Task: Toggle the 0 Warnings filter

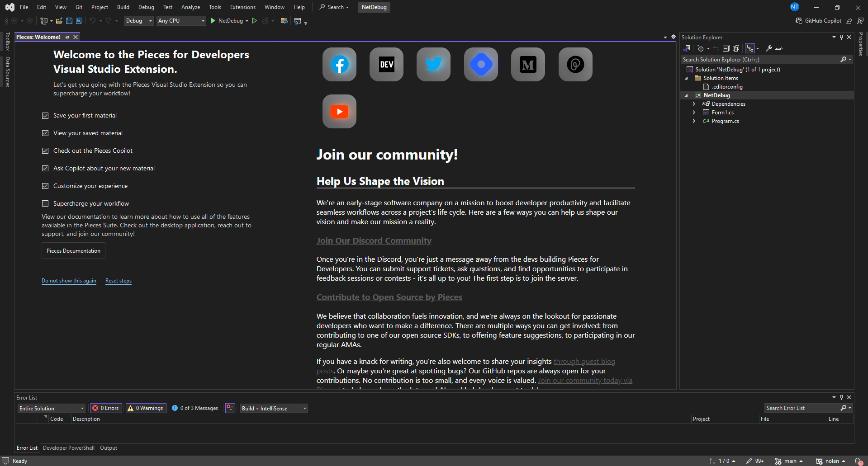Action: click(x=146, y=408)
